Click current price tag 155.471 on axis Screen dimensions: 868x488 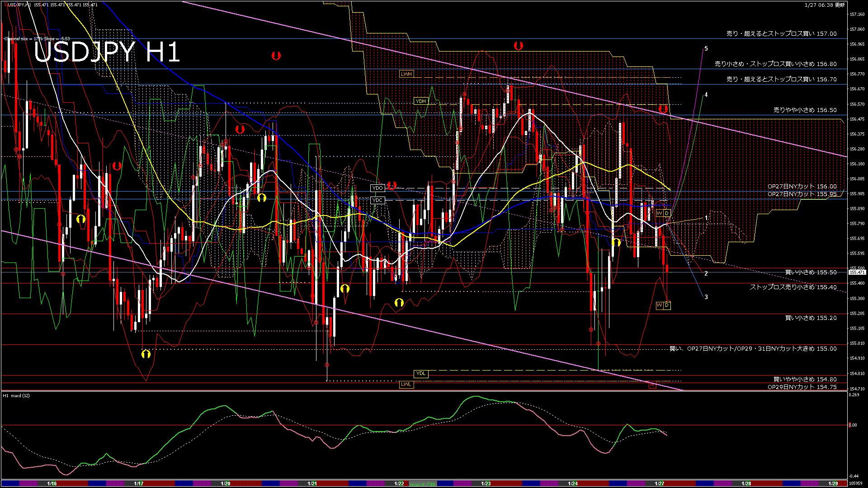[857, 272]
